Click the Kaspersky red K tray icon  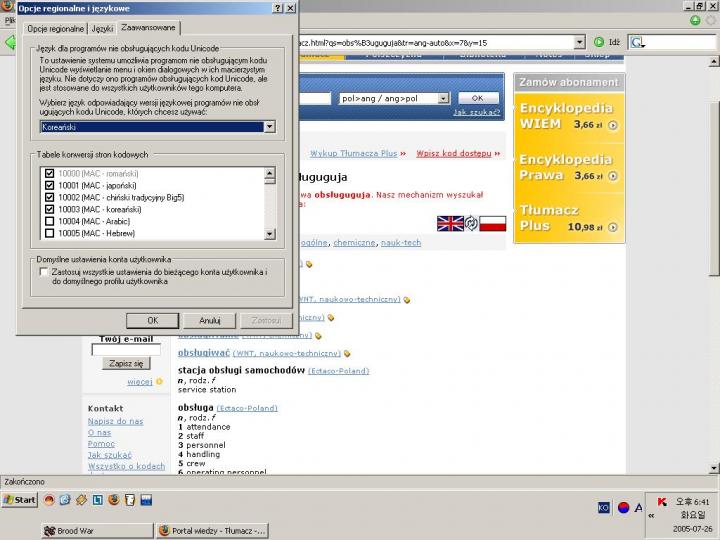(662, 501)
